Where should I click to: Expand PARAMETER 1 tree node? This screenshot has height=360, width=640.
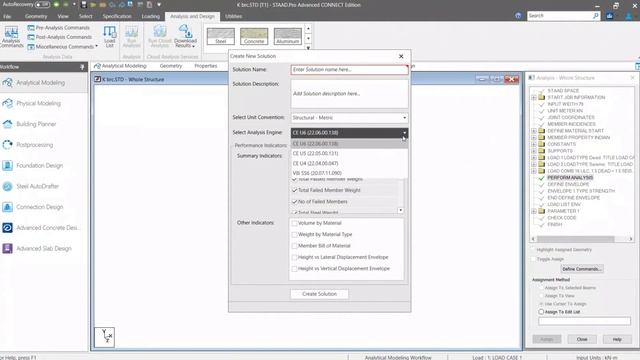pos(534,211)
